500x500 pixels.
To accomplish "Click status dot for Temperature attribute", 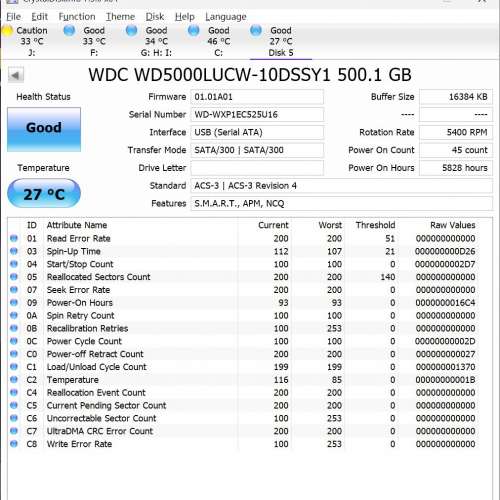I will coord(14,379).
